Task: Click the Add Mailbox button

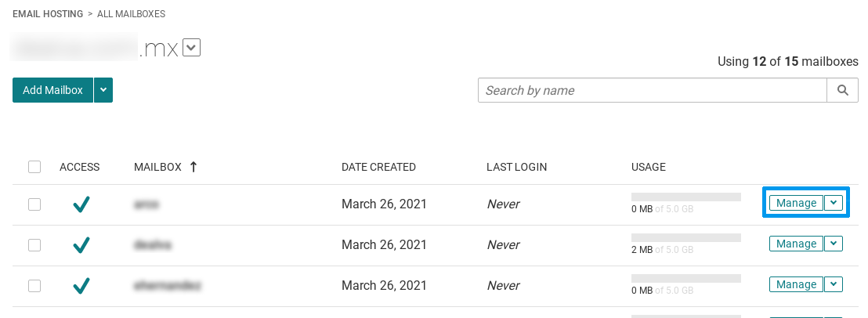Action: coord(52,90)
